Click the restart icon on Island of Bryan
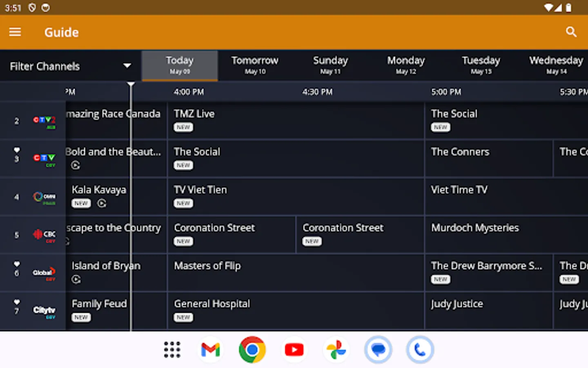Viewport: 588px width, 368px height. 76,280
